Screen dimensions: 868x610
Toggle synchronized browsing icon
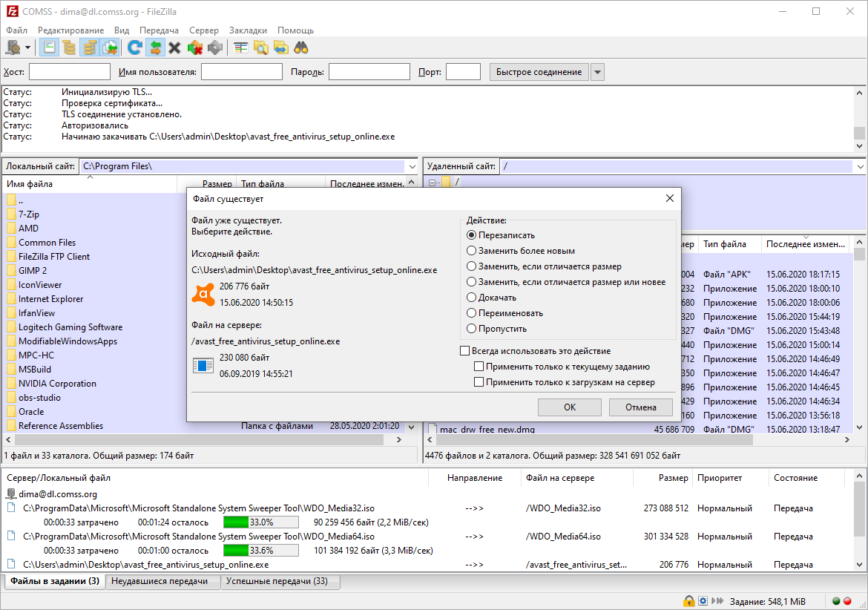coord(280,48)
